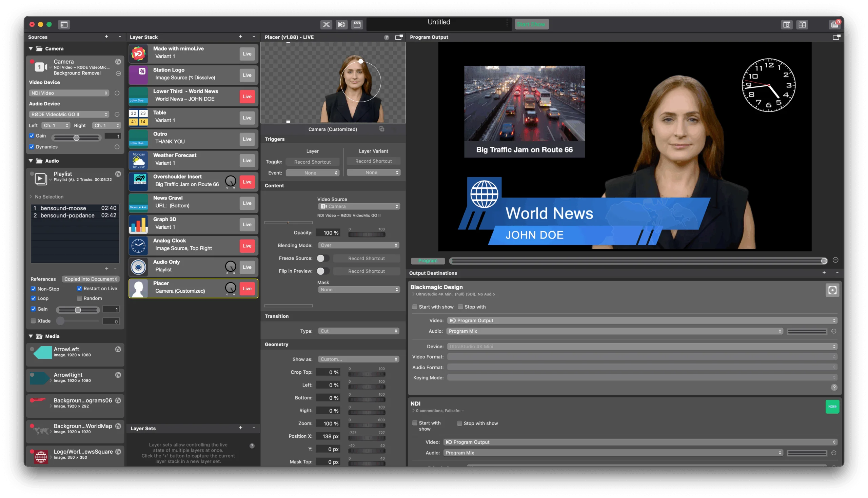Open the Blending Mode Over dropdown

pyautogui.click(x=359, y=245)
